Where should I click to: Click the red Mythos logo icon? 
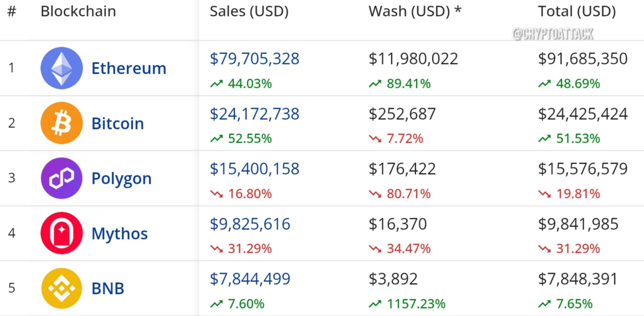[x=62, y=233]
